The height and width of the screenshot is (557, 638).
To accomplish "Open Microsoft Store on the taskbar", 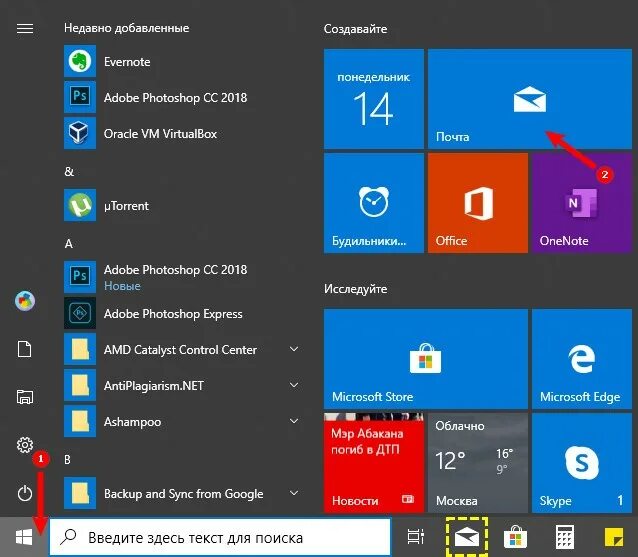I will click(515, 537).
